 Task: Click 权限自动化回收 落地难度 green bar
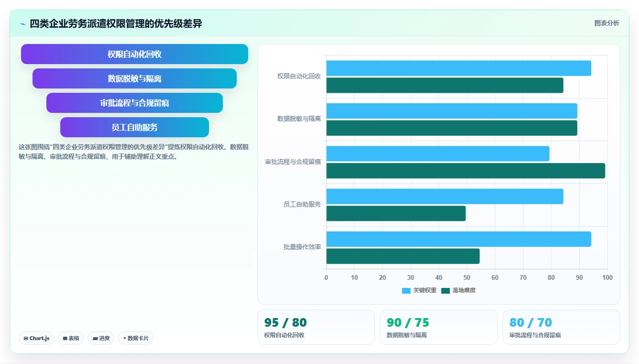click(x=445, y=86)
